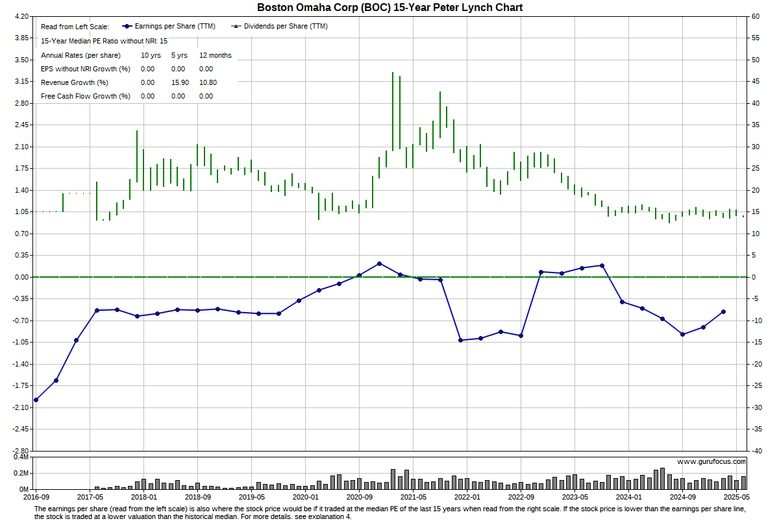Click the chart title "Boston Omaha Corp (BOC) 15-Year Peter Lynch Chart"

coord(389,7)
